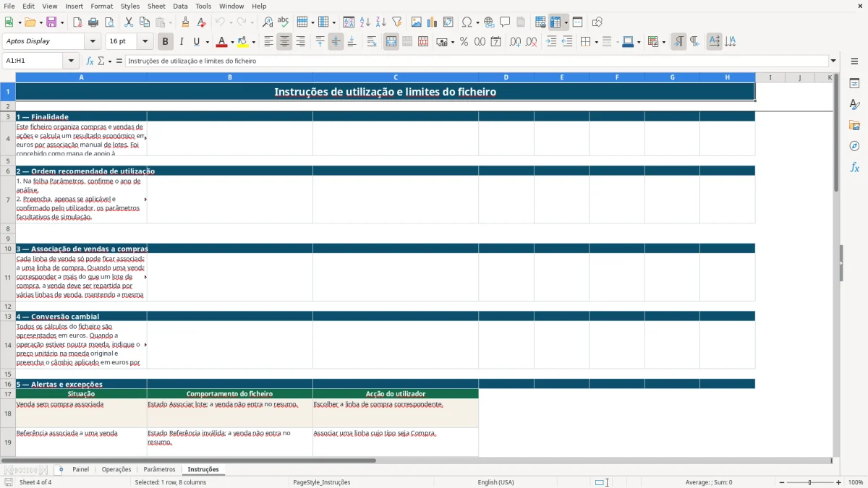Add a decimal place

point(515,42)
